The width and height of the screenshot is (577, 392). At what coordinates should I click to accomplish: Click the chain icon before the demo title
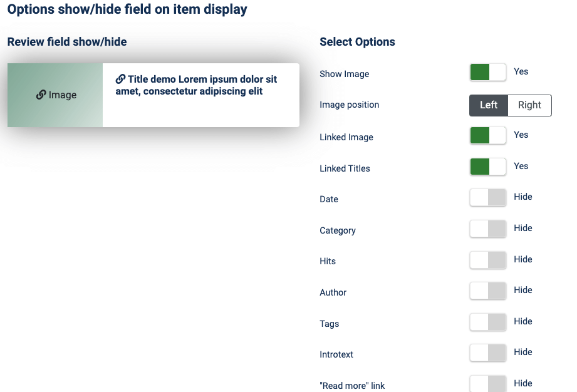tap(120, 79)
